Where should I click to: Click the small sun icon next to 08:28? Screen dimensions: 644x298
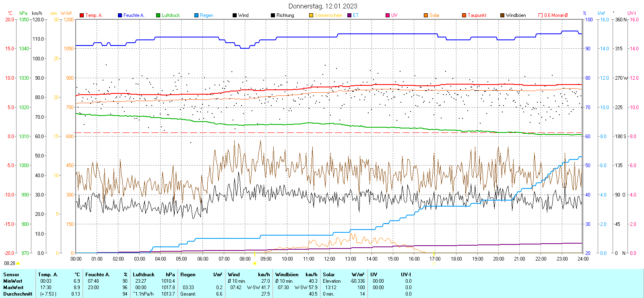point(18,263)
